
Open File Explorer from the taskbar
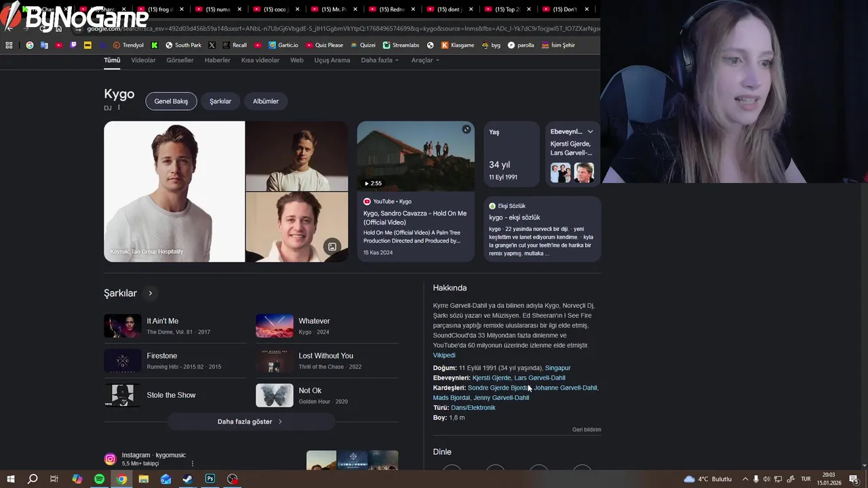click(144, 479)
